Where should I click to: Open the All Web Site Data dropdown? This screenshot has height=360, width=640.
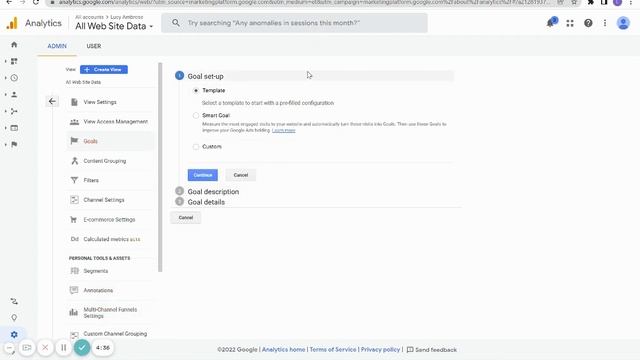coord(114,26)
